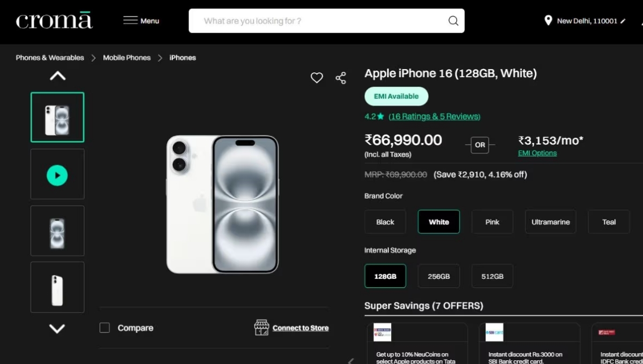Collapse gallery with the up chevron

click(57, 75)
